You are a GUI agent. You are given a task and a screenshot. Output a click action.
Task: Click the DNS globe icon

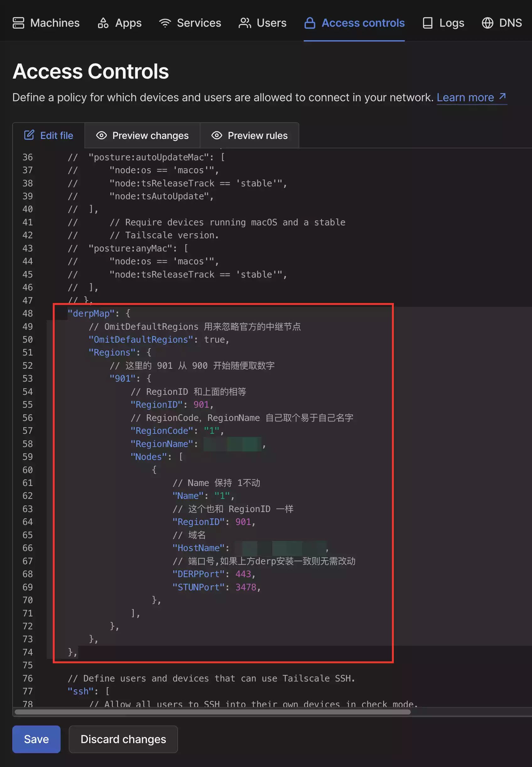[487, 23]
